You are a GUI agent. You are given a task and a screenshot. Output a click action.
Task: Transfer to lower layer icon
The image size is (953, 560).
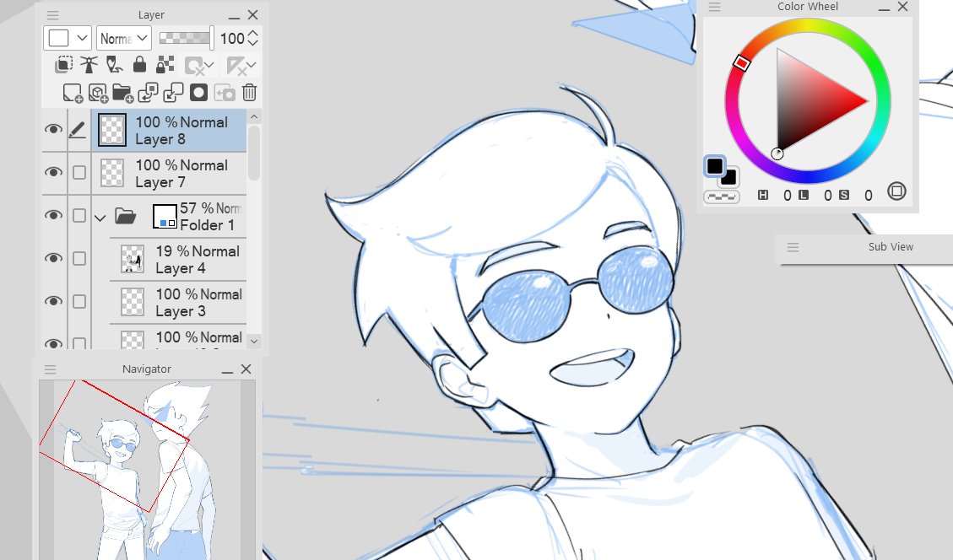click(148, 93)
